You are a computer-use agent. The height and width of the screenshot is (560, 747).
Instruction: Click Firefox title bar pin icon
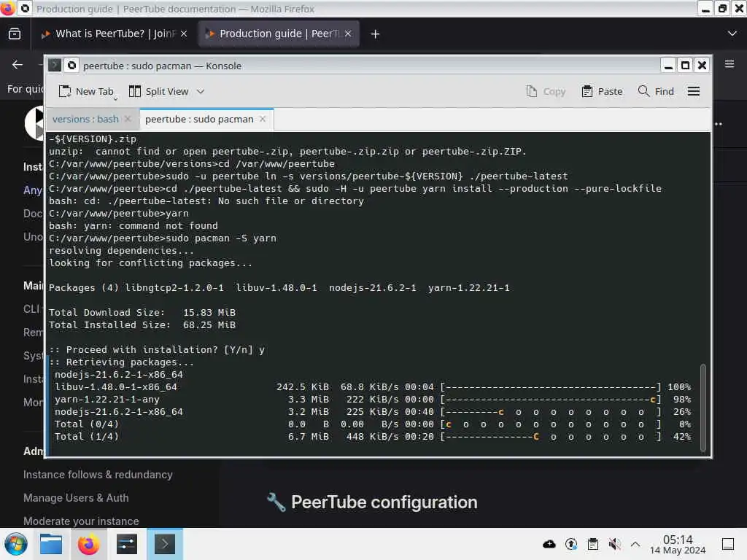click(26, 9)
